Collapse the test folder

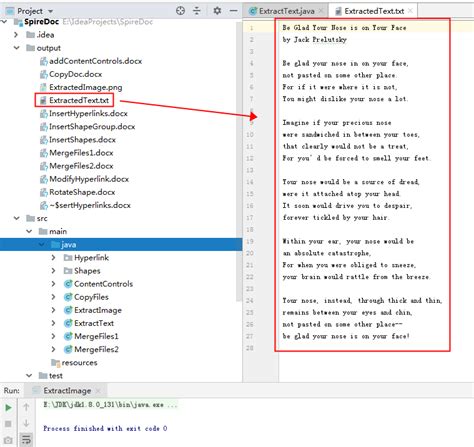(29, 376)
